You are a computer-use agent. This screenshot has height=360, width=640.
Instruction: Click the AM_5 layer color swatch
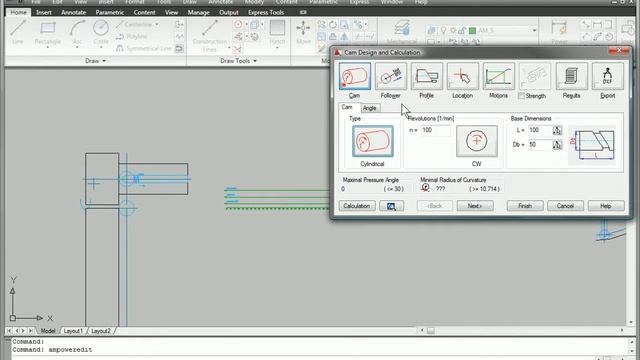click(473, 31)
